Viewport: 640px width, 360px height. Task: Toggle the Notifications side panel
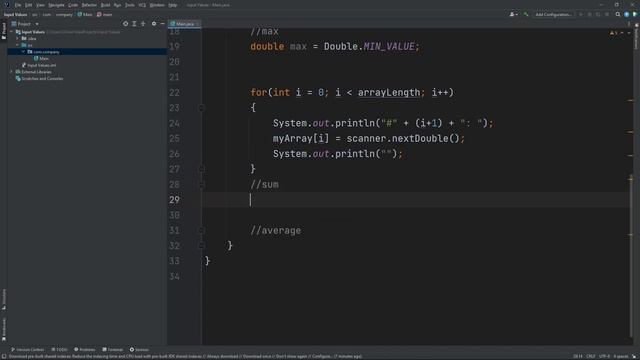tap(636, 37)
